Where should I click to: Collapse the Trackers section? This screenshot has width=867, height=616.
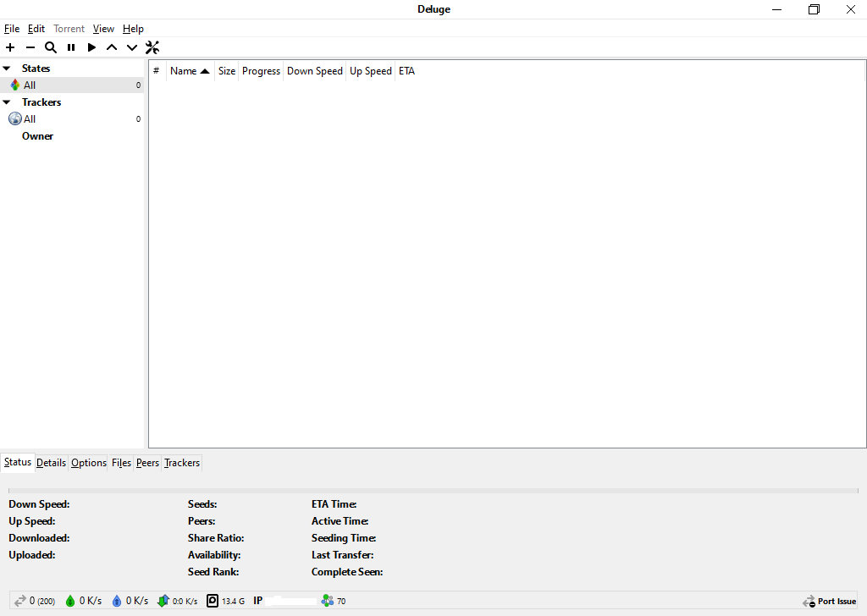coord(7,102)
